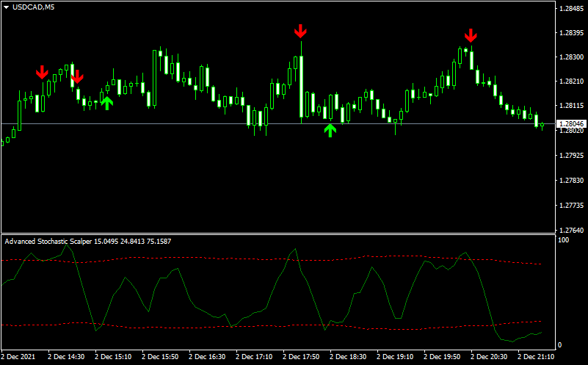Click the leftmost red sell arrow
This screenshot has width=588, height=365.
click(x=42, y=72)
